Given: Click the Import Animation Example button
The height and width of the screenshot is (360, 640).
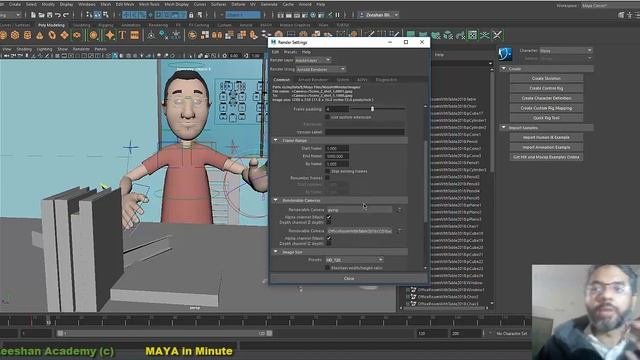Looking at the screenshot, I should point(546,147).
